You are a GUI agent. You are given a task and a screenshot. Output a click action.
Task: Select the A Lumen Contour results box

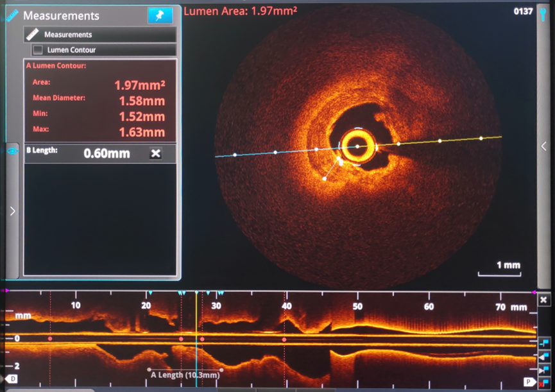(100, 99)
